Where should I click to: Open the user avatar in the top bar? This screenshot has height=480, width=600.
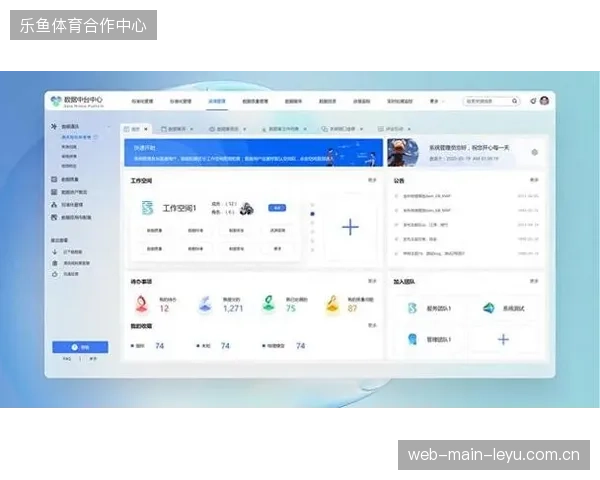tap(545, 101)
